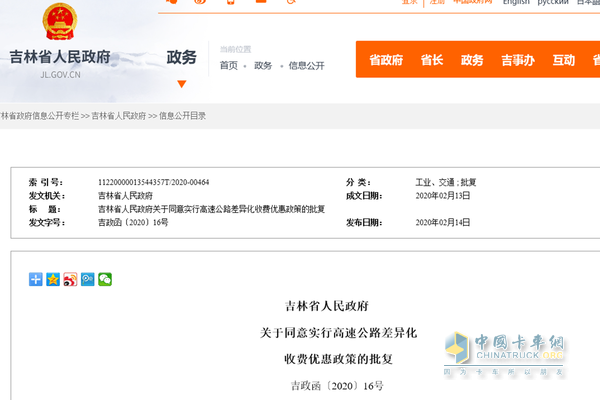This screenshot has width=600, height=400.
Task: Click the blue plus share icon
Action: click(x=36, y=279)
